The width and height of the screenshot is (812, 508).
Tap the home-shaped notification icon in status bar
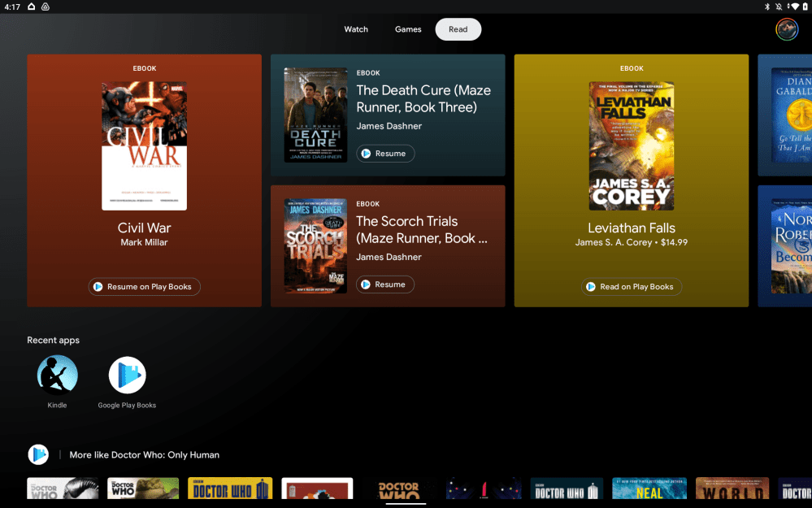coord(31,7)
